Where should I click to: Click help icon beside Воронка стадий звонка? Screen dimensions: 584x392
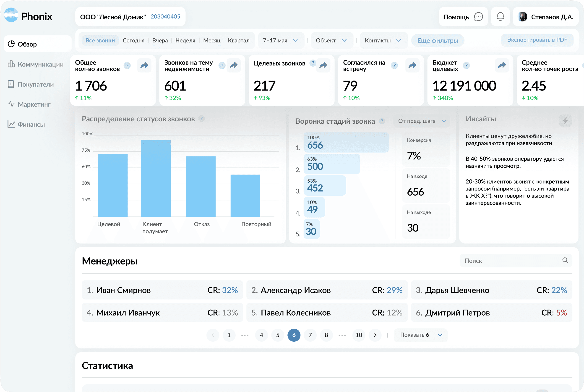(382, 121)
